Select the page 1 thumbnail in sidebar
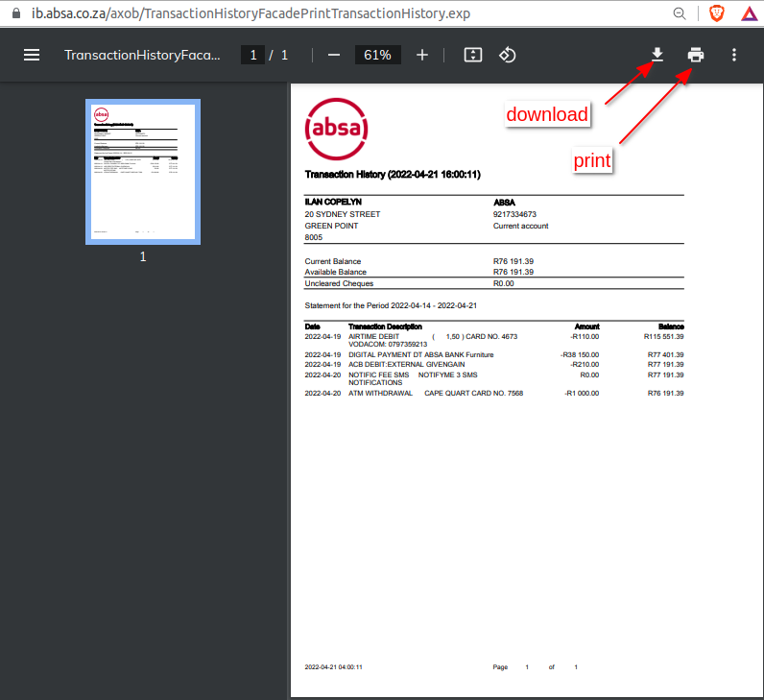The image size is (764, 700). pos(142,172)
